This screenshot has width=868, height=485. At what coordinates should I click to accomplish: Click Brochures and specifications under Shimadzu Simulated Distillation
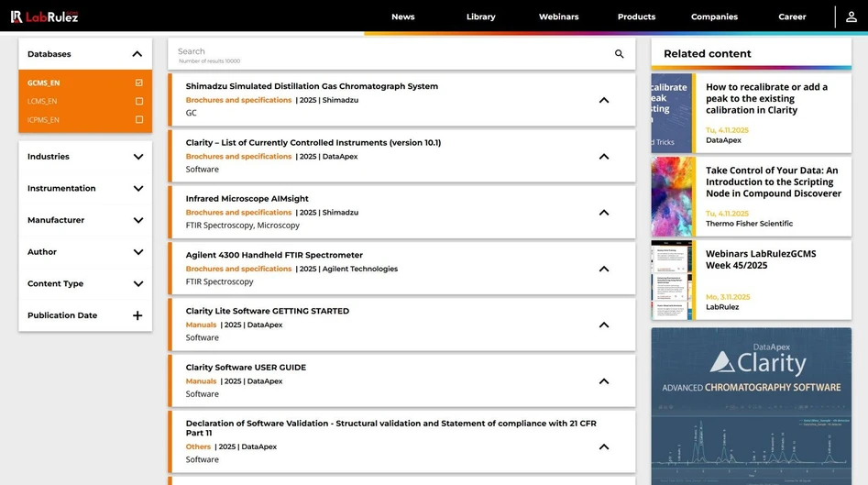[238, 100]
